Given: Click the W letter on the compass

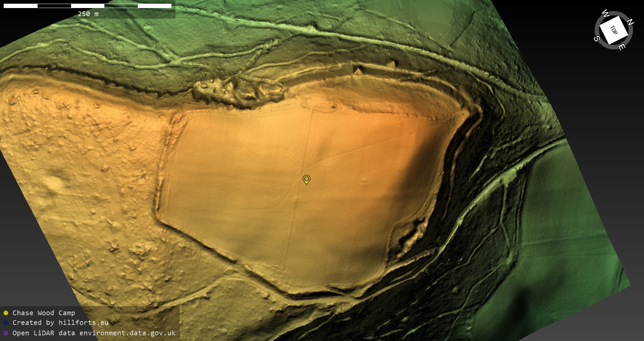Looking at the screenshot, I should coord(605,13).
